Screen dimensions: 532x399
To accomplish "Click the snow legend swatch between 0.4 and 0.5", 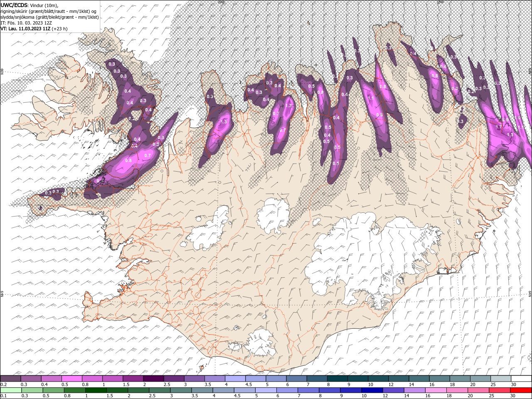I will (51, 379).
